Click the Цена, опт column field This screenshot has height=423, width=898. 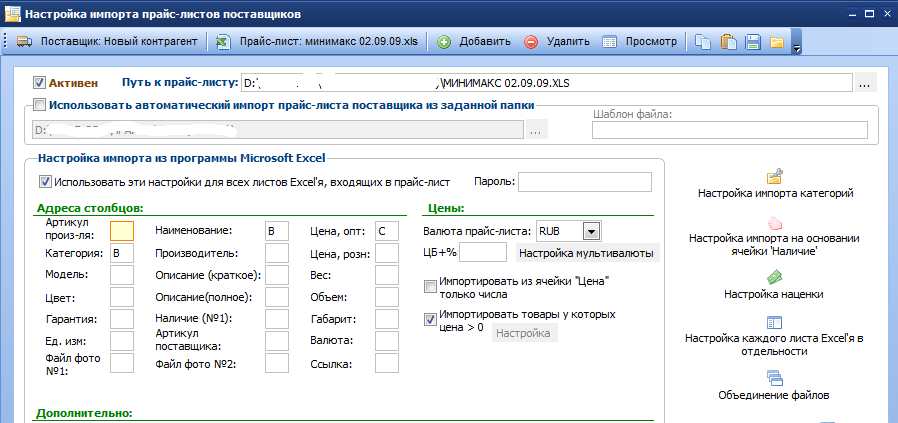click(x=387, y=231)
